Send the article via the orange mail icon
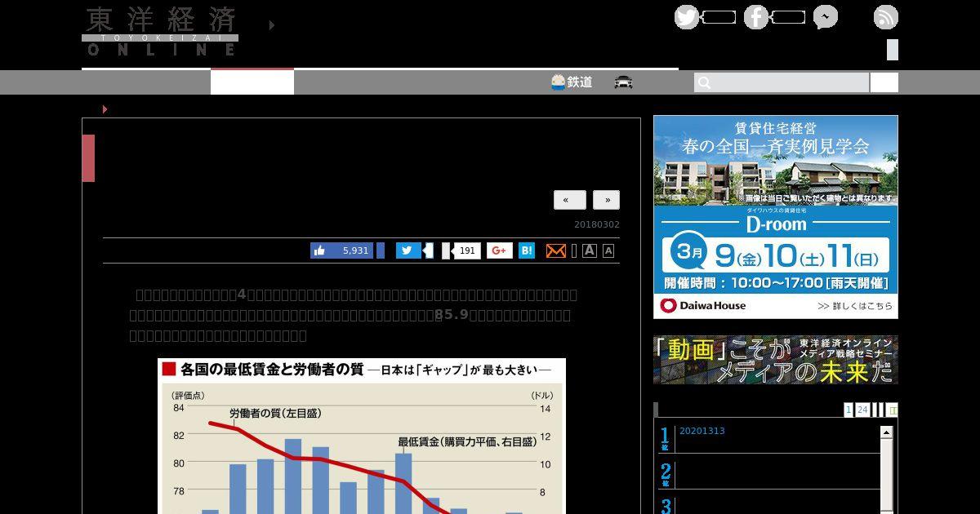 pos(555,250)
